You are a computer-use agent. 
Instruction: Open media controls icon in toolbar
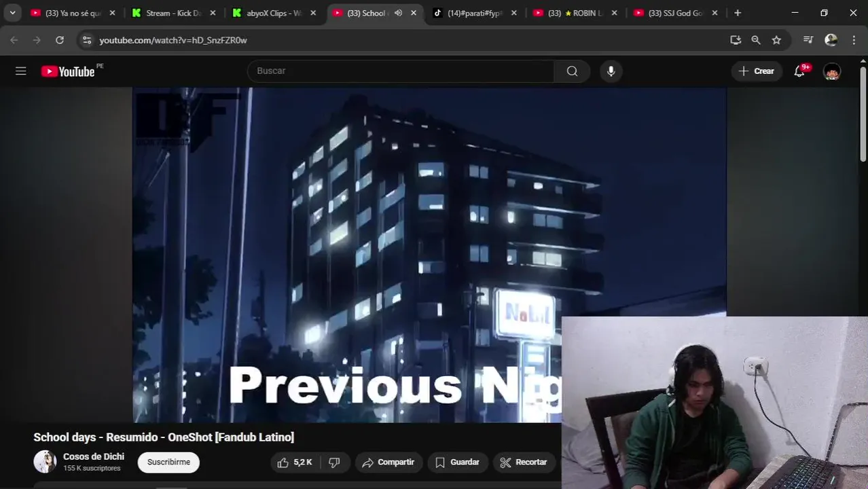tap(808, 40)
